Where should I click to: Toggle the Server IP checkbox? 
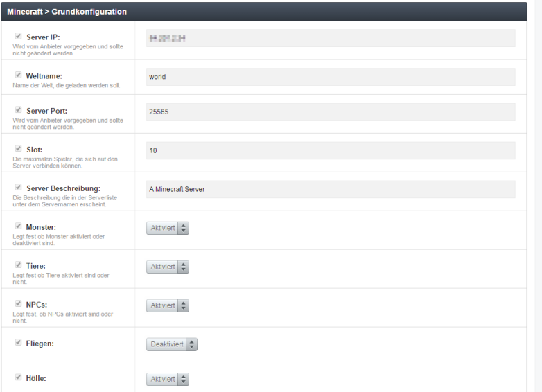[18, 36]
